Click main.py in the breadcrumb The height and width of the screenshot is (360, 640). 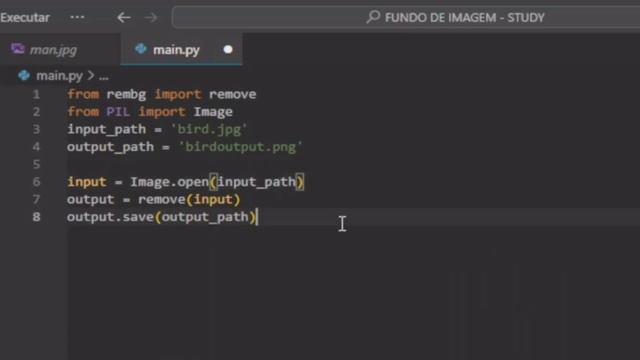(59, 76)
